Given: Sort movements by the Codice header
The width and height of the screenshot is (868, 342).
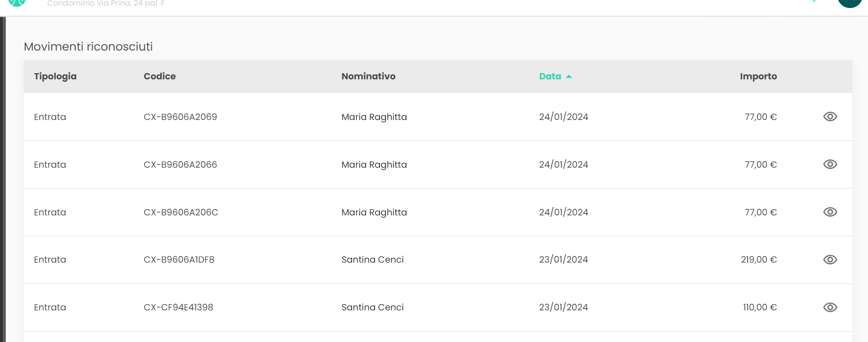Looking at the screenshot, I should coord(160,77).
